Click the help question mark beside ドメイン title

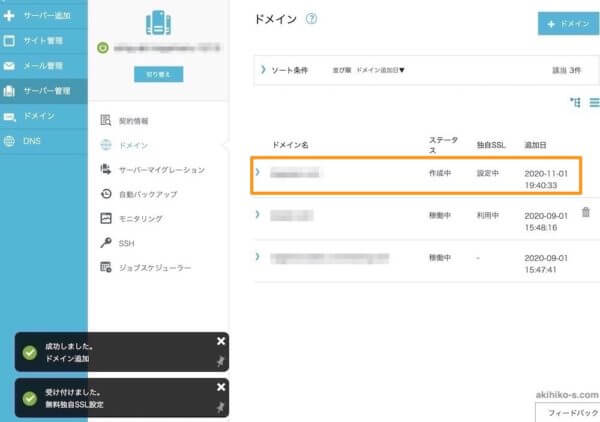point(311,18)
